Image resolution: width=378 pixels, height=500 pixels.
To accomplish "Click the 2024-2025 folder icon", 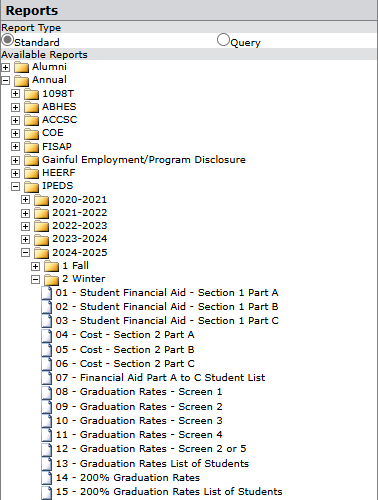I will coord(42,253).
